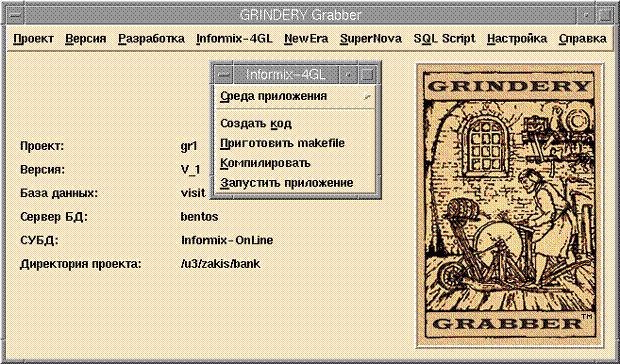Open the NewEra menu
Viewport: 620px width, 364px height.
[x=306, y=39]
